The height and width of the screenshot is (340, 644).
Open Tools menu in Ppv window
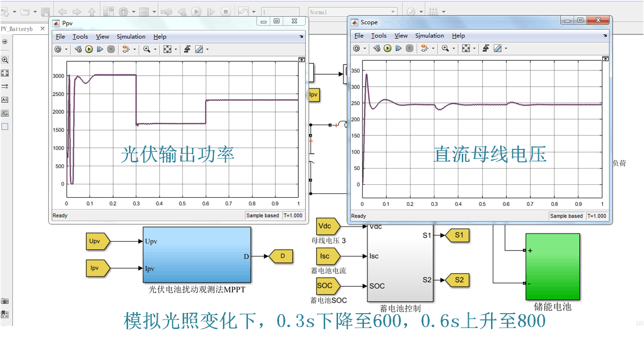click(80, 36)
